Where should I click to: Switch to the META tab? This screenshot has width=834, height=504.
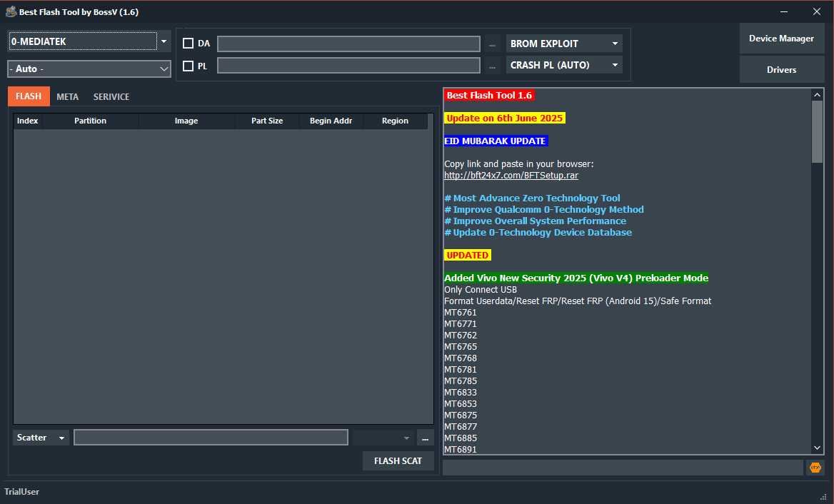pos(68,96)
